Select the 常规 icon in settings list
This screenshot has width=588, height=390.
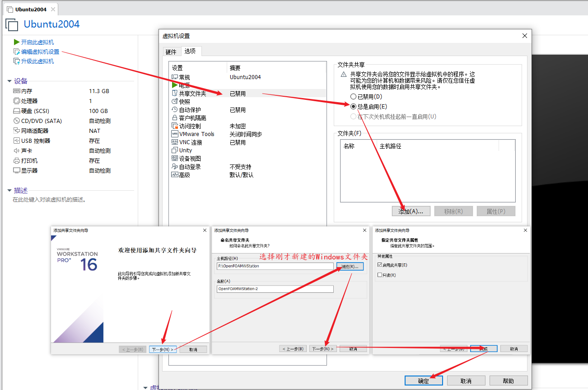point(175,77)
